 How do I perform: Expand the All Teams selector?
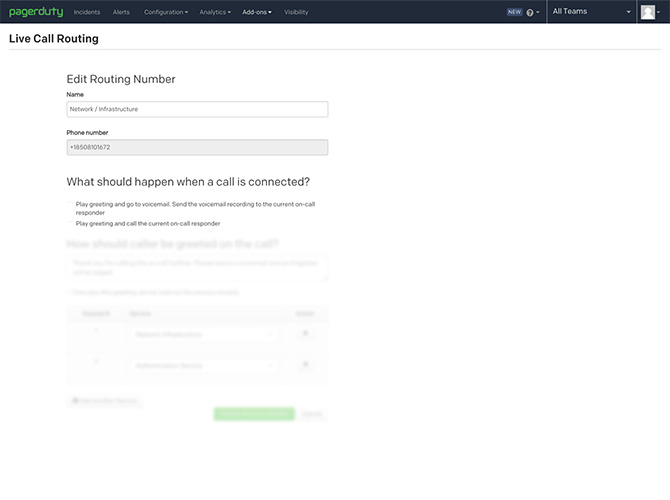click(592, 12)
